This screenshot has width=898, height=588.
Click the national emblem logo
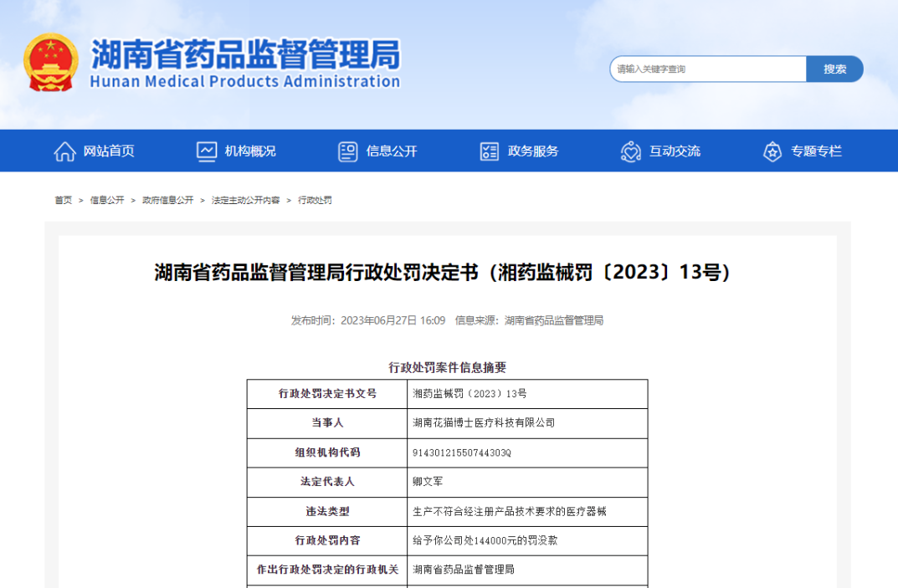pos(52,63)
